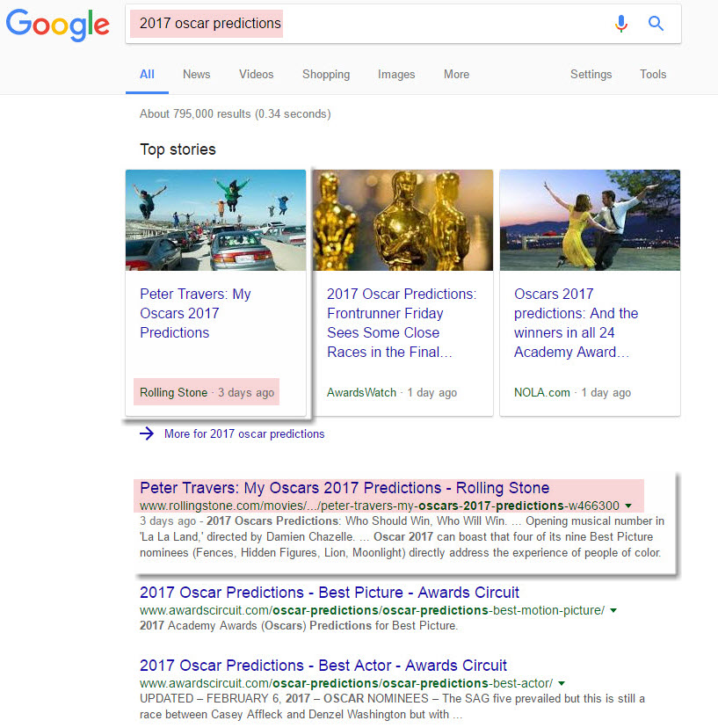The image size is (718, 728).
Task: Open the Shopping tab
Action: click(x=326, y=74)
